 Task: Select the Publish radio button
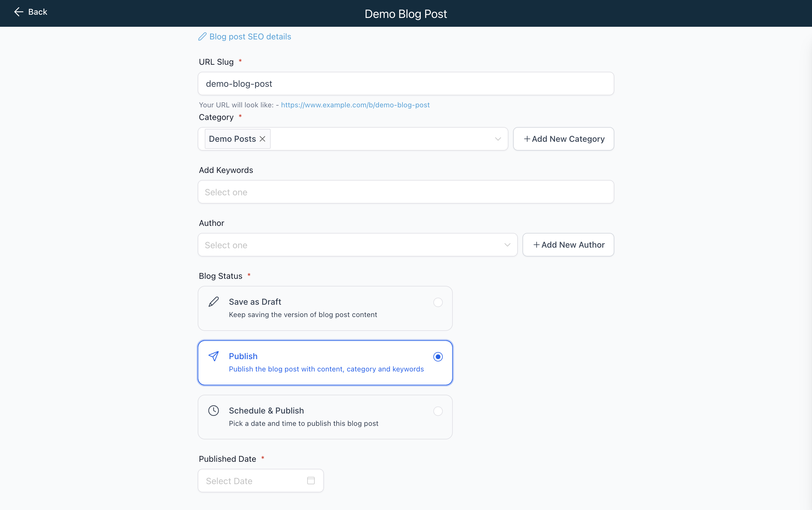pyautogui.click(x=438, y=357)
